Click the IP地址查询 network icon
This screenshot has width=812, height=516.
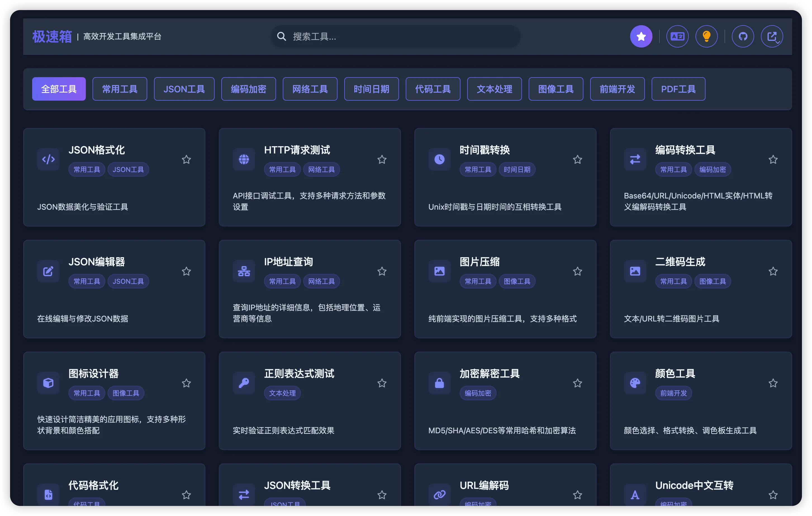244,271
